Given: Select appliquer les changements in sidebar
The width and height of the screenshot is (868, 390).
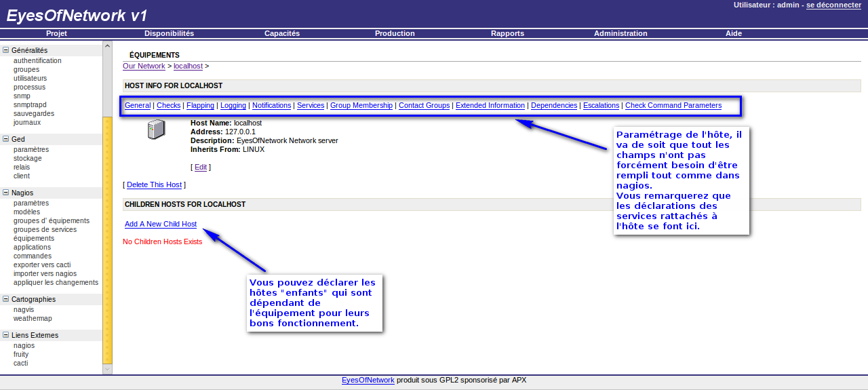Looking at the screenshot, I should (x=56, y=283).
